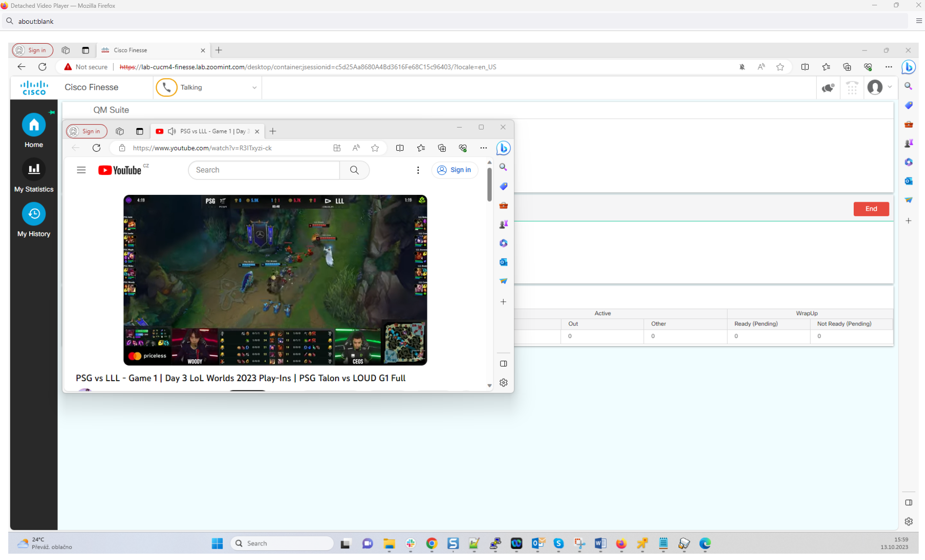925x560 pixels.
Task: Click the YouTube search magnifier button
Action: pyautogui.click(x=354, y=170)
